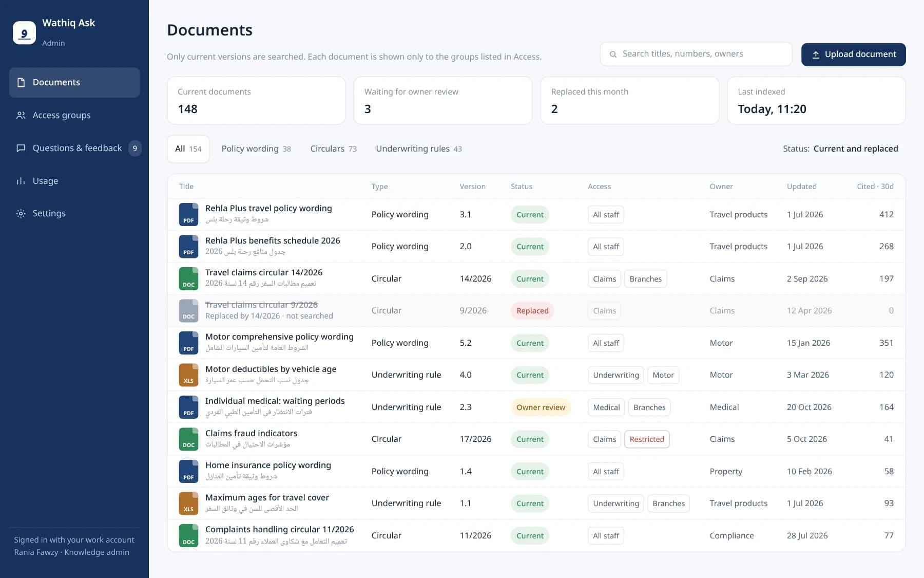The width and height of the screenshot is (924, 578).
Task: Click the notification badge showing 9
Action: [135, 148]
